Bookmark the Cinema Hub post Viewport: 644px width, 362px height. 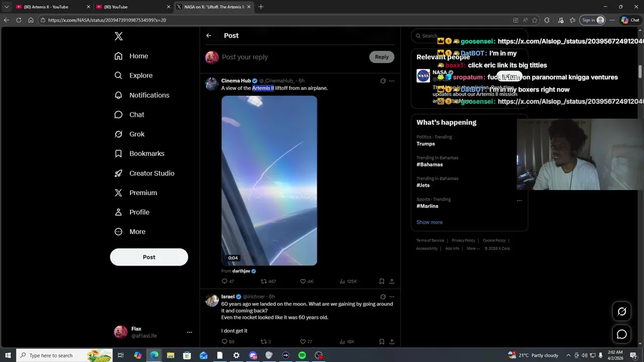[382, 282]
